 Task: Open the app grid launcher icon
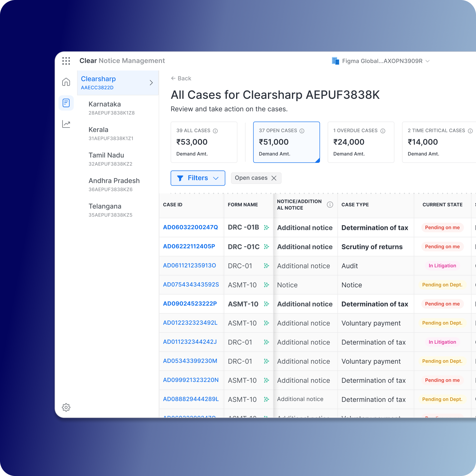coord(66,61)
